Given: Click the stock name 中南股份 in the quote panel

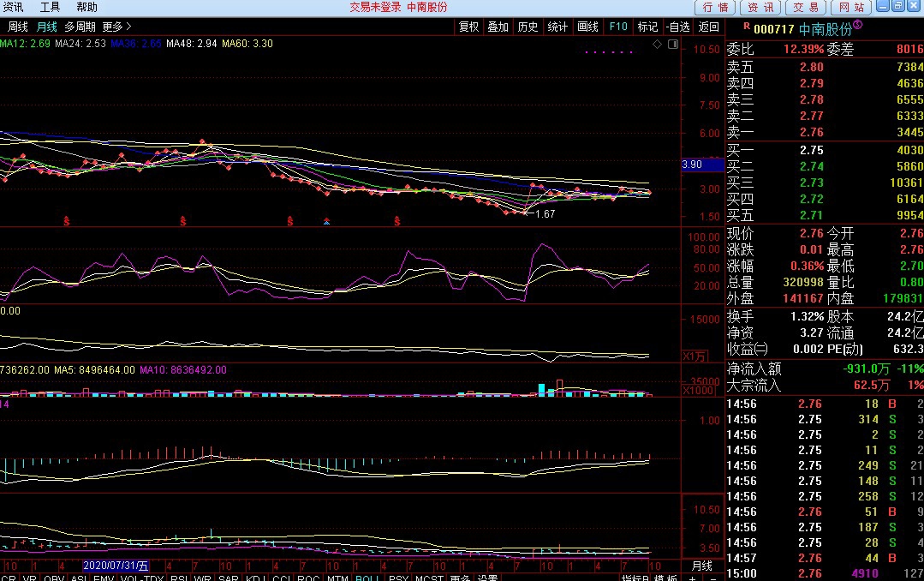Looking at the screenshot, I should [x=825, y=29].
